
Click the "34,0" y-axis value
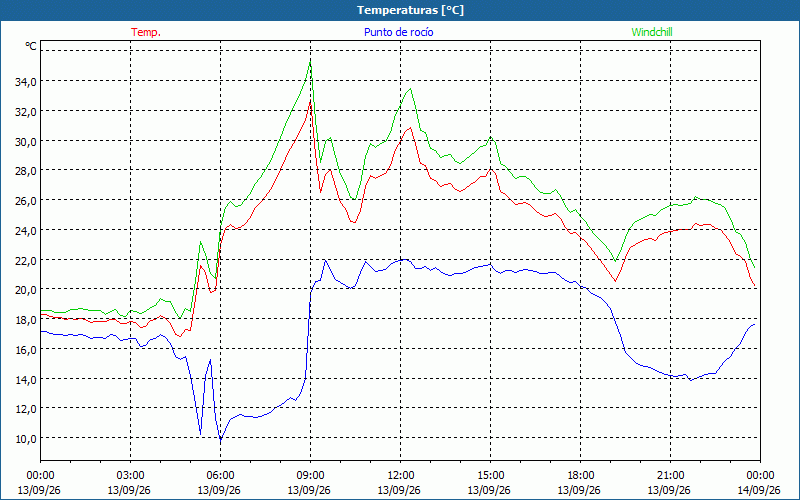pos(26,82)
